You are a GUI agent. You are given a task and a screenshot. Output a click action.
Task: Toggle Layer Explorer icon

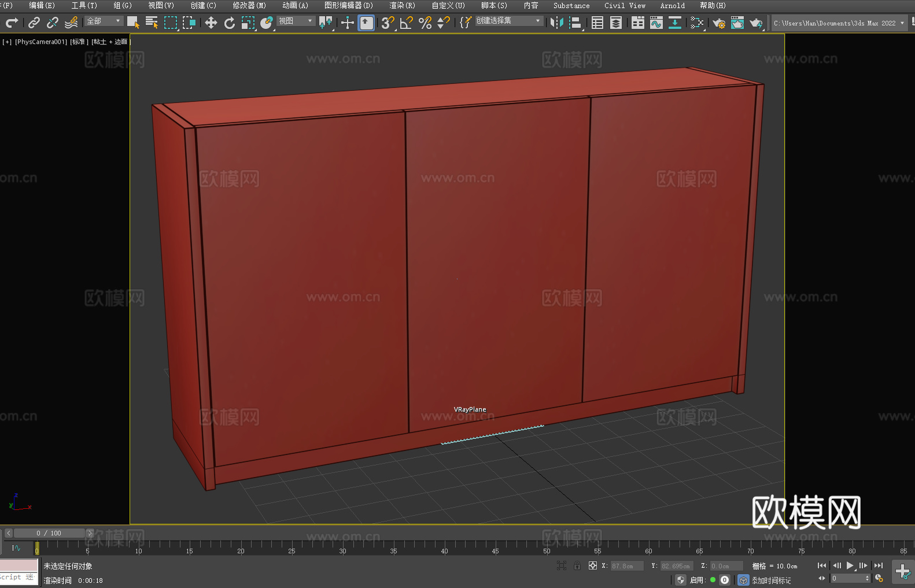click(616, 23)
